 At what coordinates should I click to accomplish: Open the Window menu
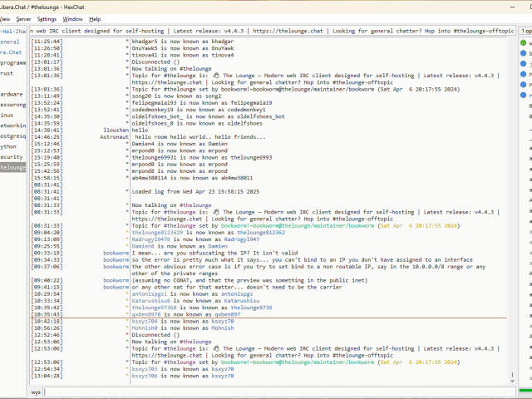[72, 18]
